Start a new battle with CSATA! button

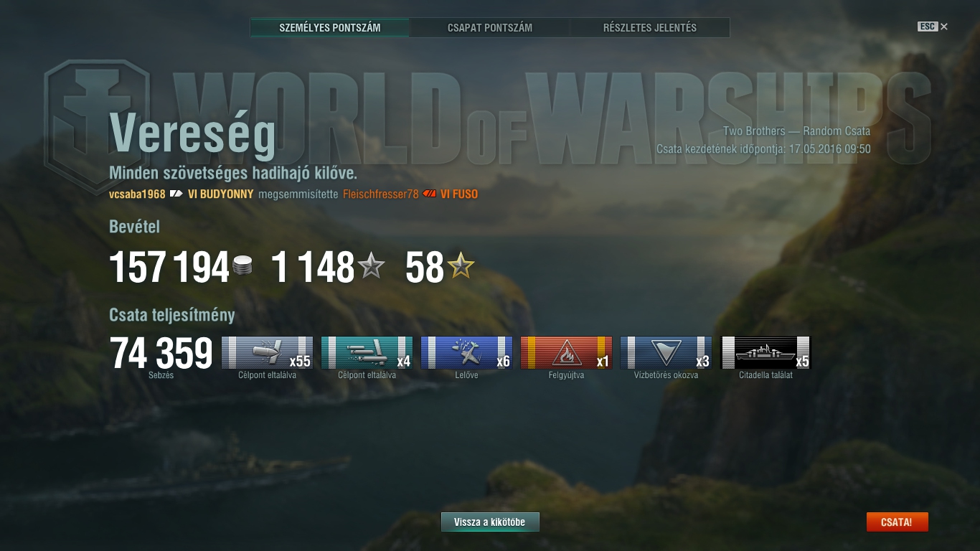tap(897, 522)
